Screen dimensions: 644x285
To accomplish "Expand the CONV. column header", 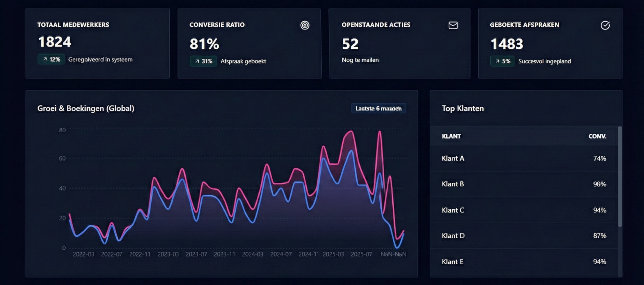I will tap(598, 136).
